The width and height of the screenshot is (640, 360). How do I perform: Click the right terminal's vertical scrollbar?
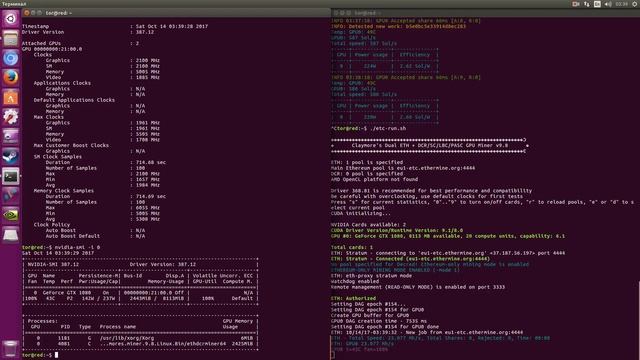638,319
